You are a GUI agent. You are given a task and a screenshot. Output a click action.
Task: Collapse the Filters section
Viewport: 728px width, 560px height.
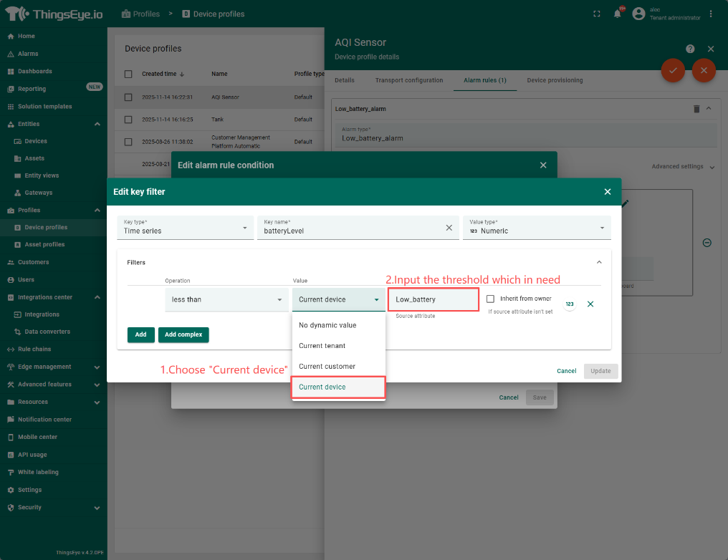[x=599, y=262]
